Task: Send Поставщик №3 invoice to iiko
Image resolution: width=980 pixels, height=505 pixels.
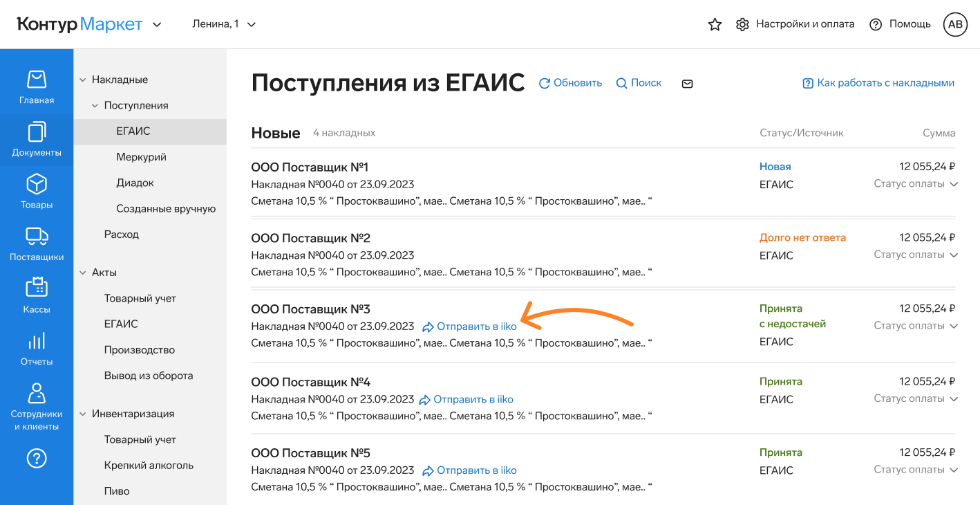Action: point(469,327)
